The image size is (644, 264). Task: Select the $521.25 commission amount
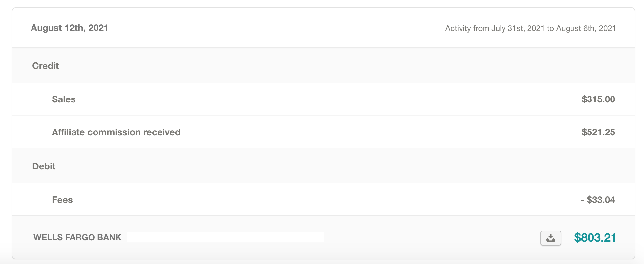click(598, 132)
